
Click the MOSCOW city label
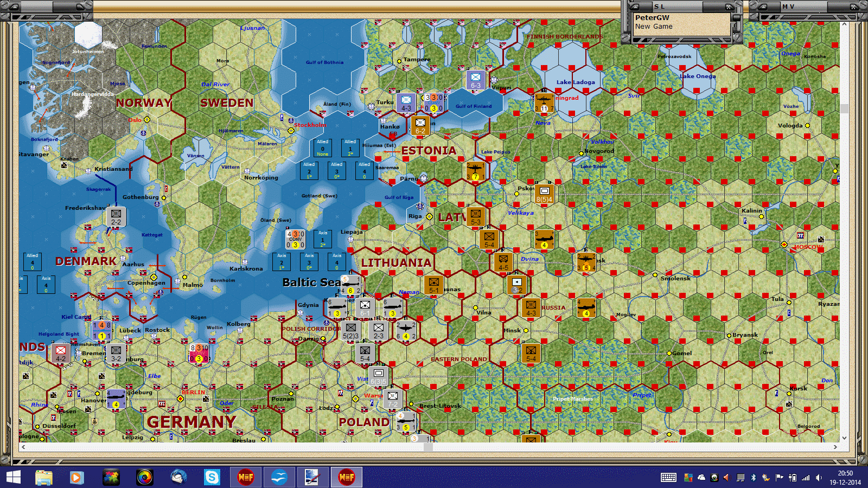point(808,247)
